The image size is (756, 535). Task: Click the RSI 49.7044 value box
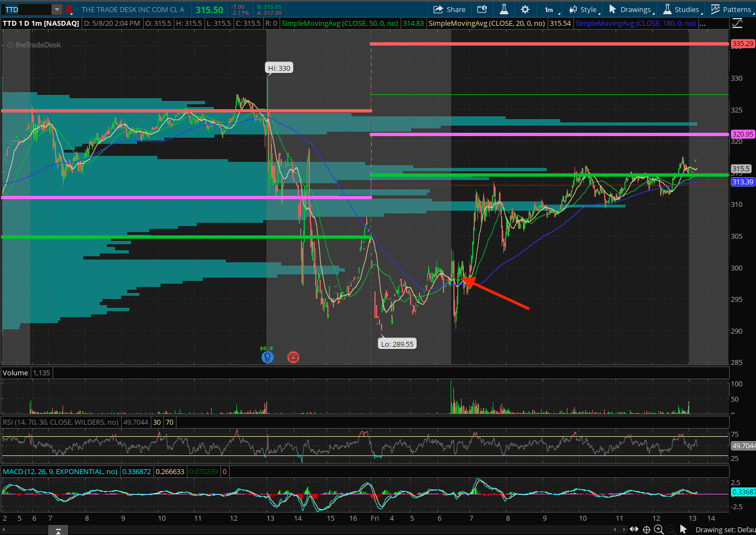(x=136, y=422)
